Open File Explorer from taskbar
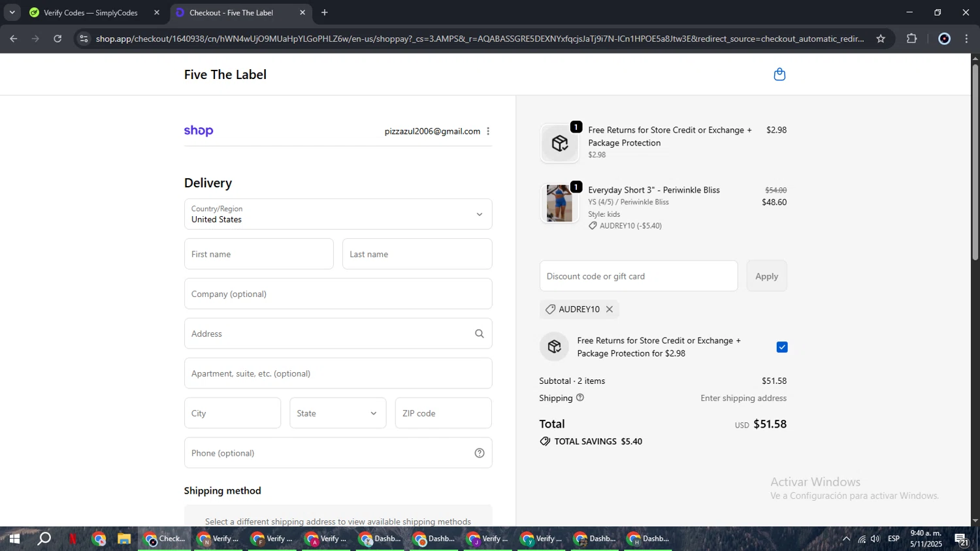This screenshot has height=551, width=980. pyautogui.click(x=124, y=539)
